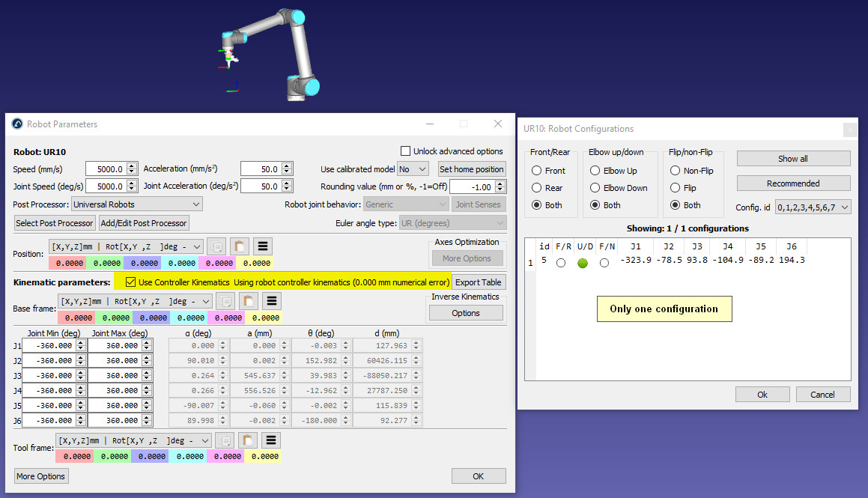
Task: Click the Show all configurations button
Action: tap(793, 159)
